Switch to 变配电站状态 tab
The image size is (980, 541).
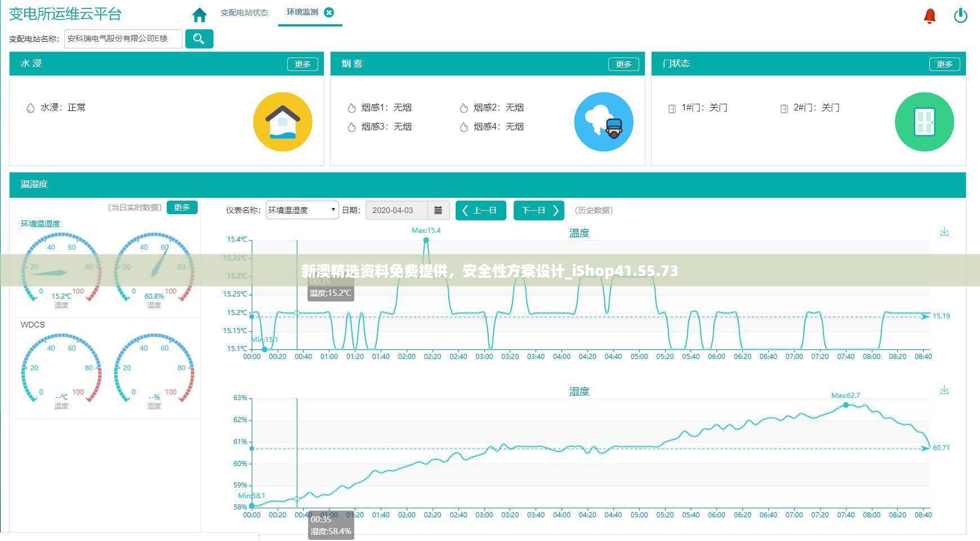(244, 12)
